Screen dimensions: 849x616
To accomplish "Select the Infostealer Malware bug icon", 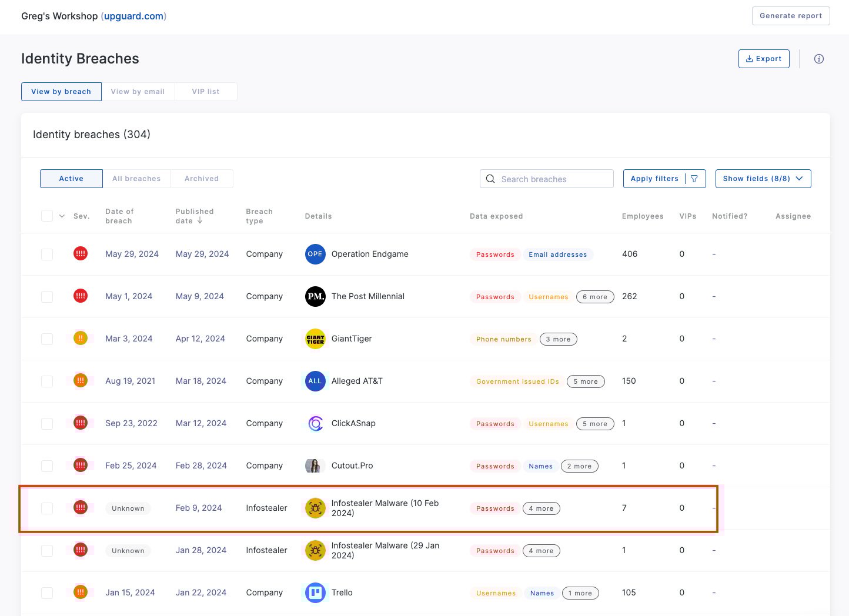I will pos(315,508).
